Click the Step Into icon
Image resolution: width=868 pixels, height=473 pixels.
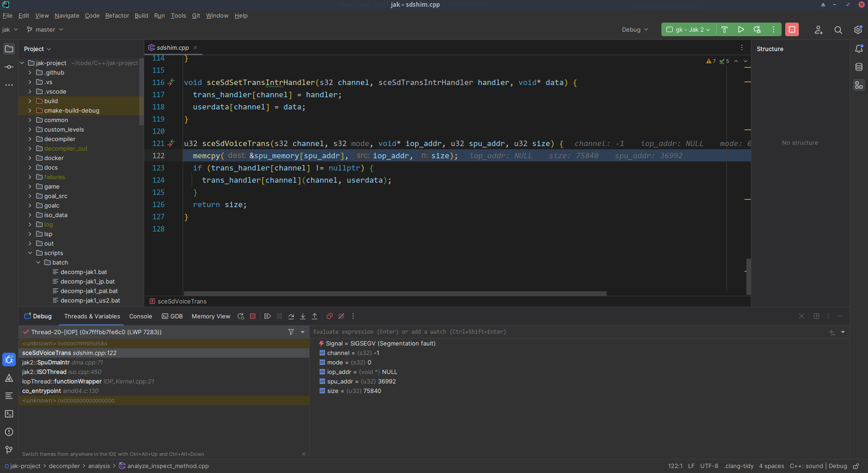pos(303,316)
